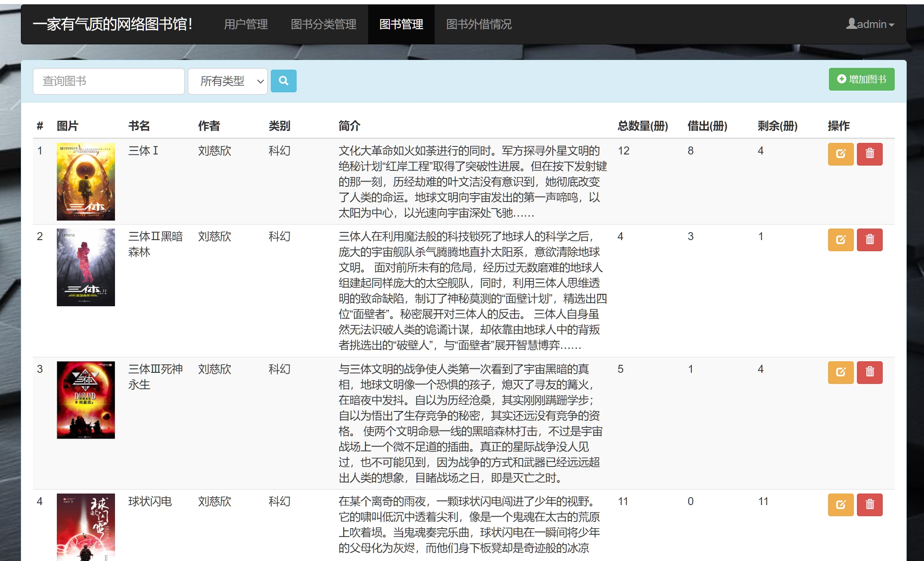The height and width of the screenshot is (561, 924).
Task: Edit the 三体Ⅲ死神永生 book entry
Action: coord(840,372)
